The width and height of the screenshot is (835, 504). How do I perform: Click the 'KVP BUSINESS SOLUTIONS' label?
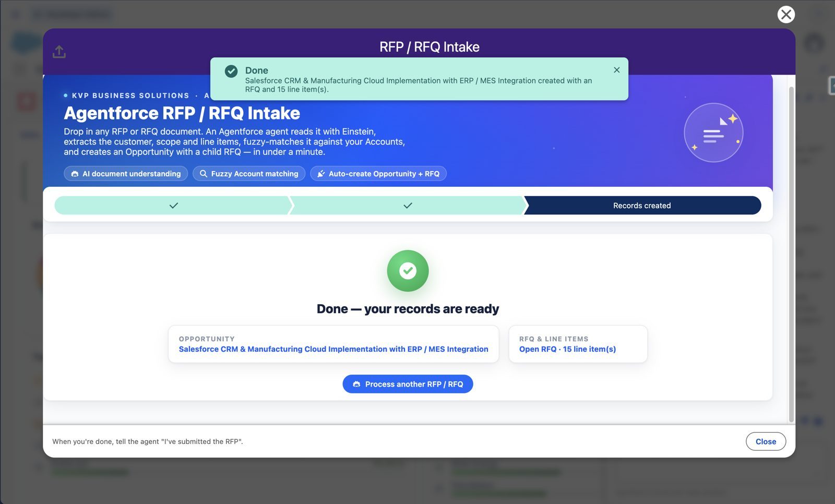coord(130,95)
